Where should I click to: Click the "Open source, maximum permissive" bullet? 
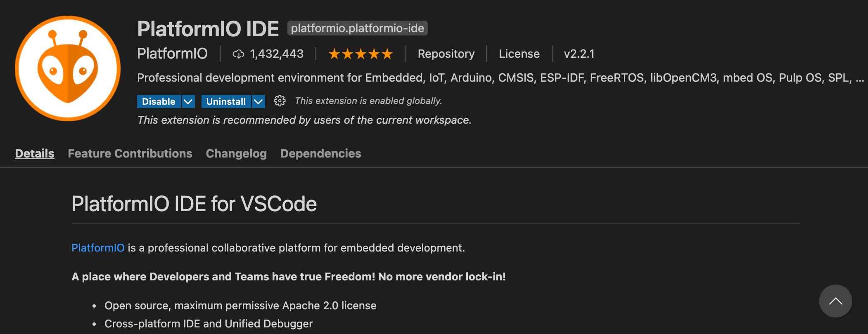point(240,306)
